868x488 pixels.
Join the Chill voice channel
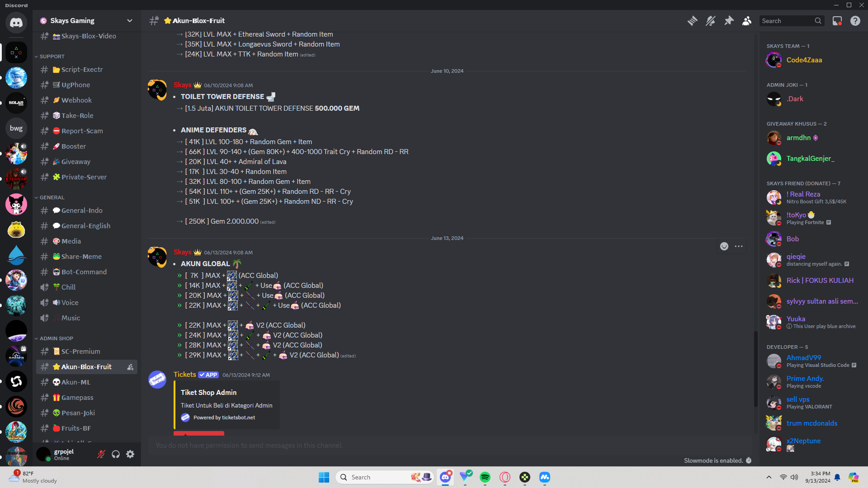87,287
